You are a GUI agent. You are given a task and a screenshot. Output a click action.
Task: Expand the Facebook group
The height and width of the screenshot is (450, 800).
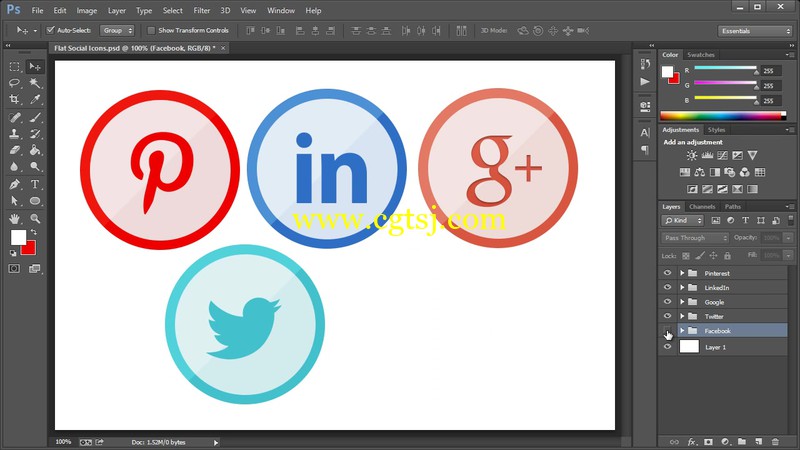click(x=682, y=331)
